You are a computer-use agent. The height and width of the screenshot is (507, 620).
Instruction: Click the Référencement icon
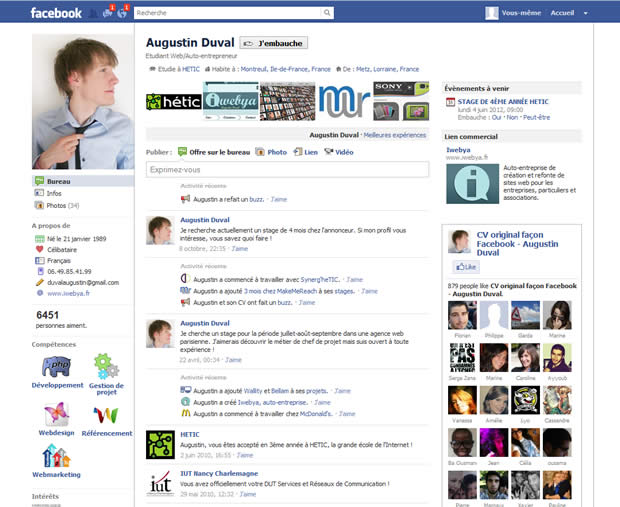[x=106, y=415]
